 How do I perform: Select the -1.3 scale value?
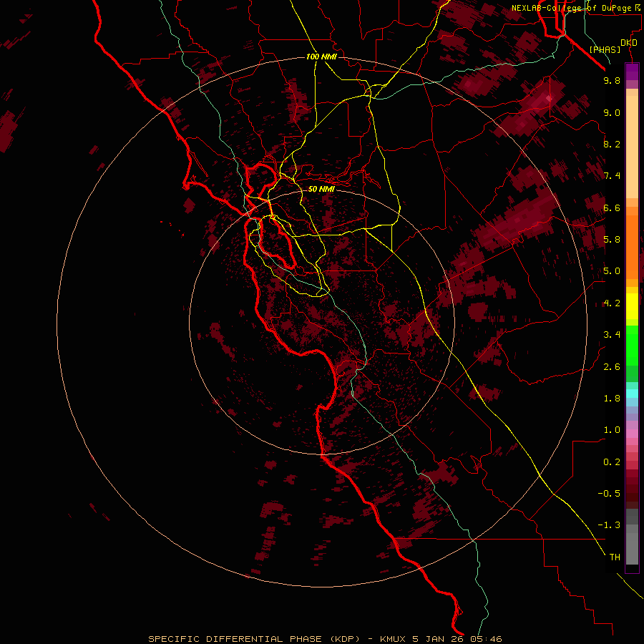tap(609, 525)
